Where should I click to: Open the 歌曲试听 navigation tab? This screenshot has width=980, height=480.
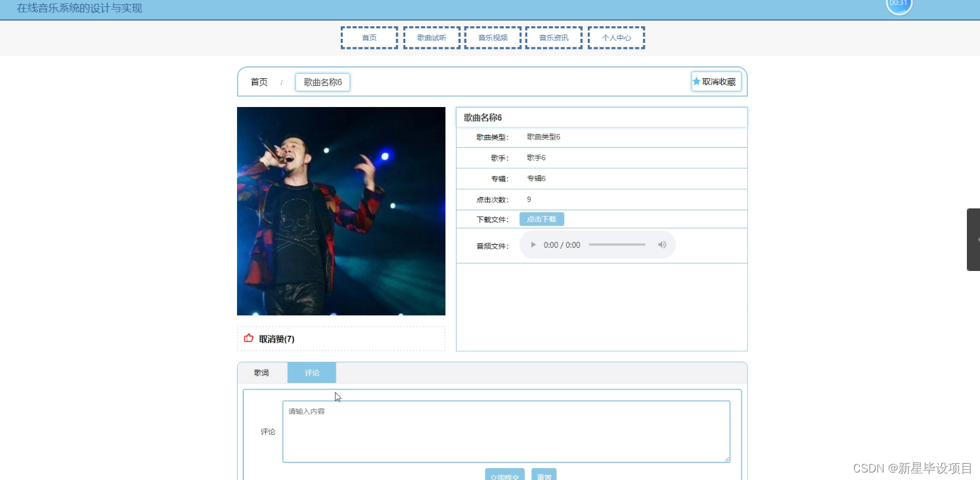tap(431, 37)
